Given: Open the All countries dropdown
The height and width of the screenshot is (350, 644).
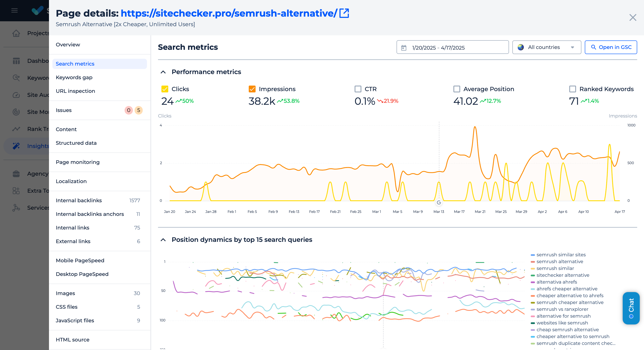Looking at the screenshot, I should (546, 47).
